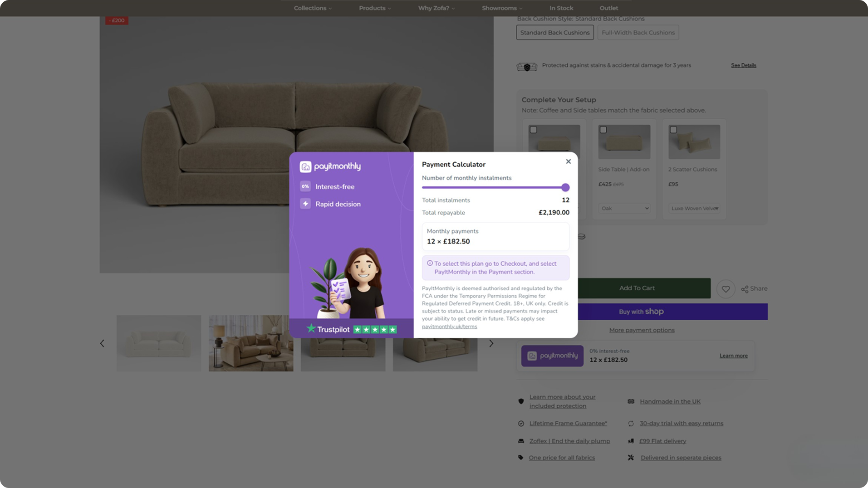This screenshot has width=868, height=488.
Task: Go to the Outlet page
Action: (608, 8)
